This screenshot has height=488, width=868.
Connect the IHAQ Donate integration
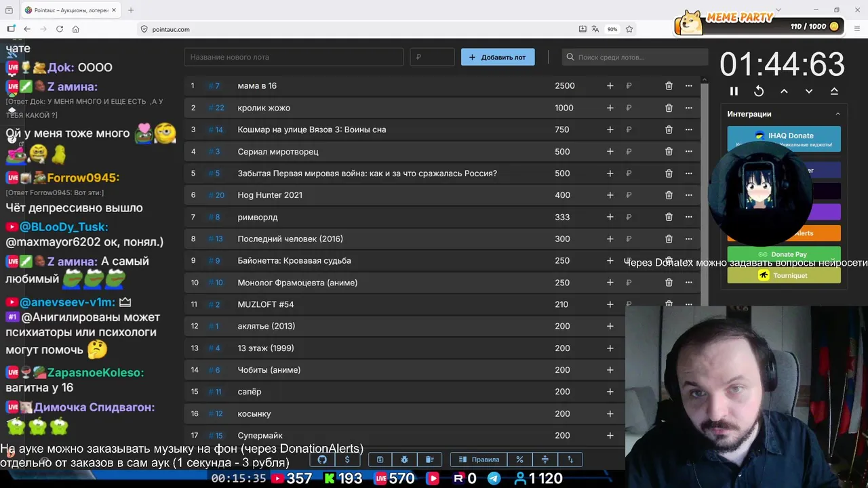coord(784,138)
